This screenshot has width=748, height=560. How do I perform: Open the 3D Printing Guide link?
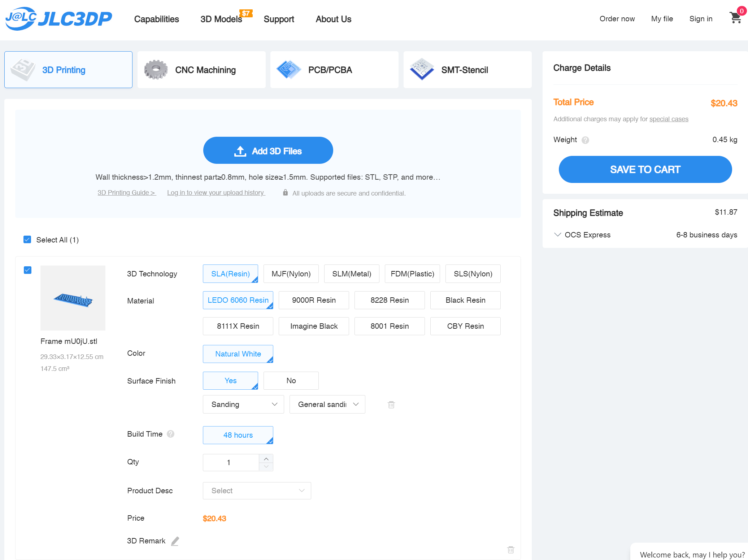(x=127, y=193)
